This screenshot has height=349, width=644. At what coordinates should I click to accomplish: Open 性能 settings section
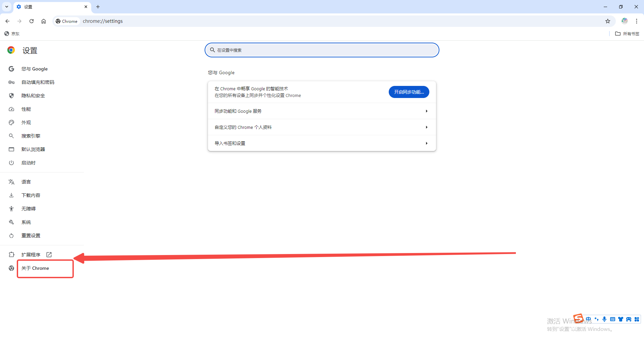tap(26, 109)
